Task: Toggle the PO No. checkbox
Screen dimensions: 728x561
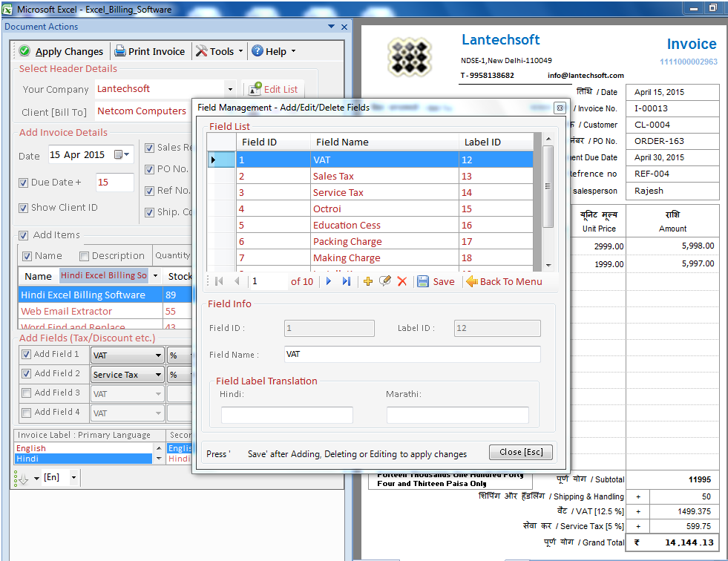Action: pos(149,169)
